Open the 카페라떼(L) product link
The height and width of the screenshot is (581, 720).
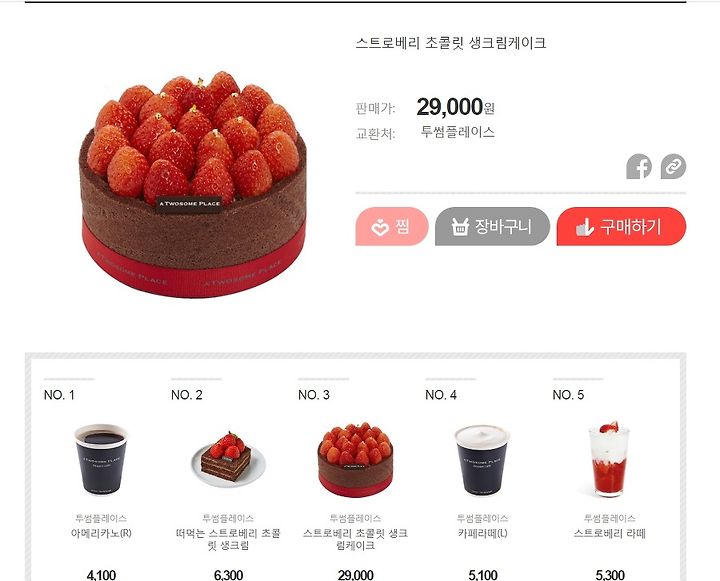pyautogui.click(x=483, y=533)
